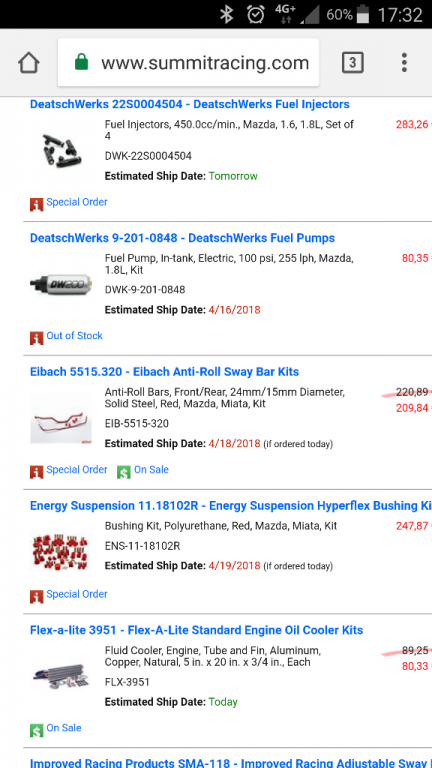Tap the red info icon under Energy Suspension item
The image size is (432, 768).
[37, 596]
